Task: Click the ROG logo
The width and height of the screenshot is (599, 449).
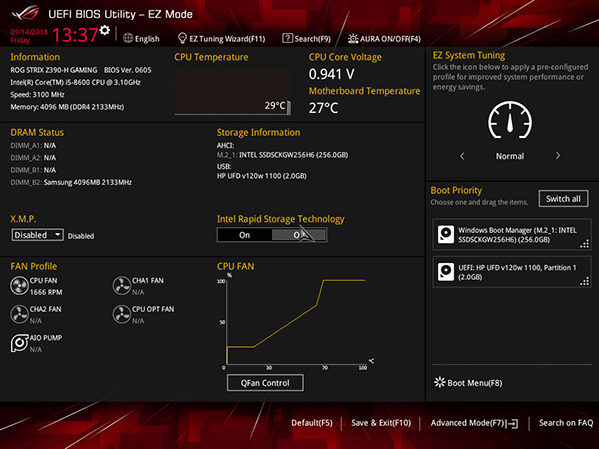Action: tap(26, 13)
